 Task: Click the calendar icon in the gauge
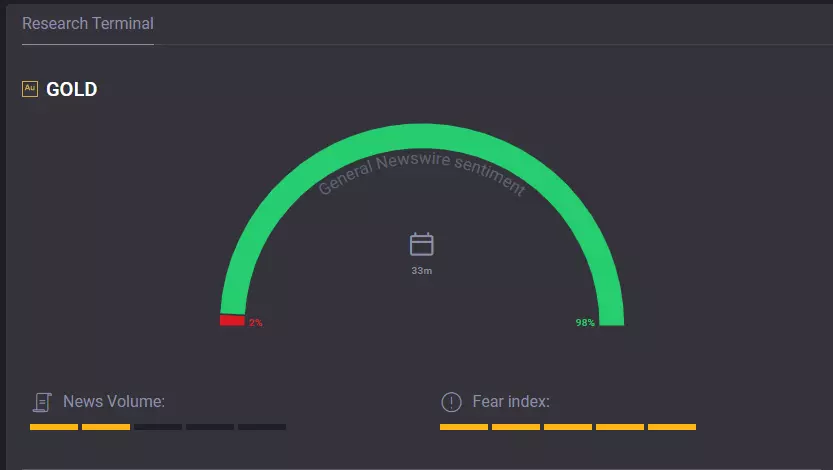pyautogui.click(x=422, y=244)
